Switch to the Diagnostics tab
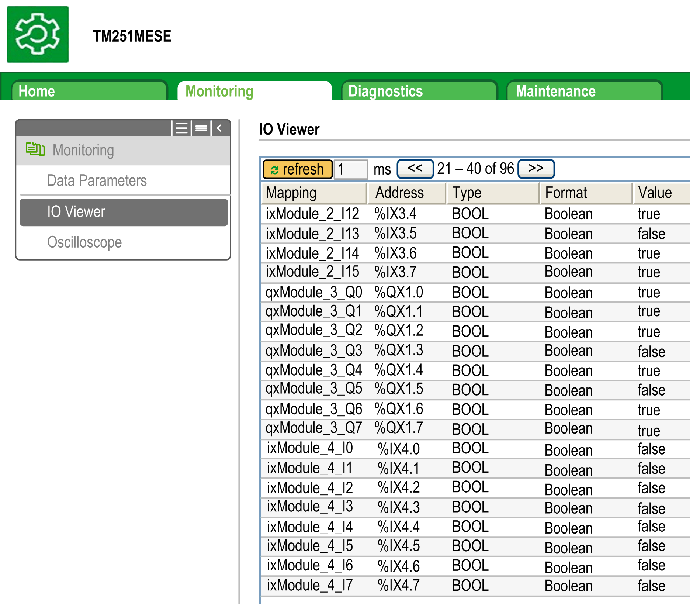The height and width of the screenshot is (614, 700). point(419,91)
